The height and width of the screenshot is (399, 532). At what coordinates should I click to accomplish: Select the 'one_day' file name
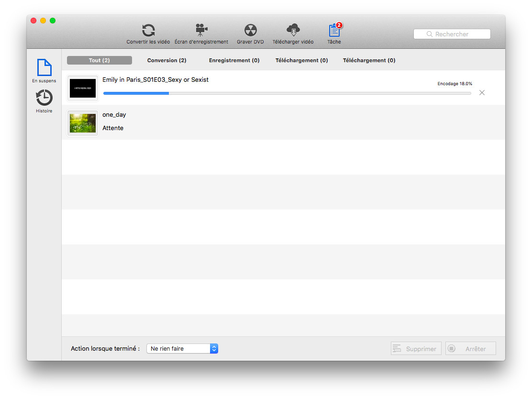click(x=114, y=115)
